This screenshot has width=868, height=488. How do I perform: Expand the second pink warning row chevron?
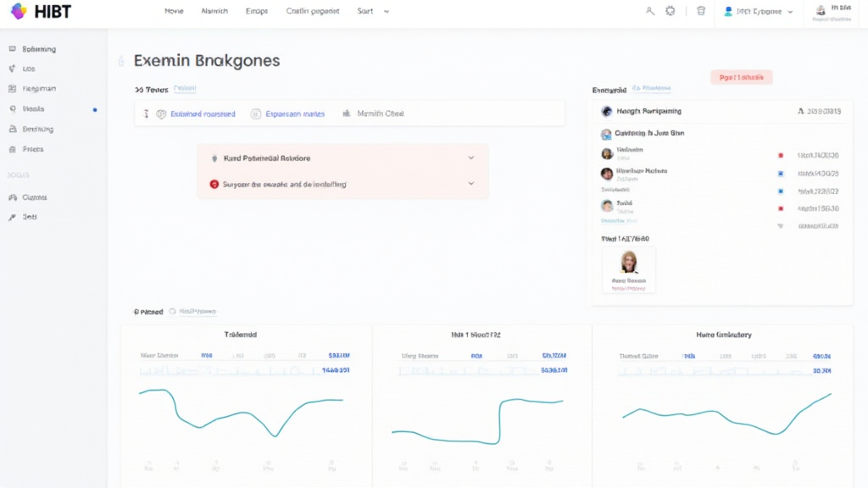(x=470, y=184)
